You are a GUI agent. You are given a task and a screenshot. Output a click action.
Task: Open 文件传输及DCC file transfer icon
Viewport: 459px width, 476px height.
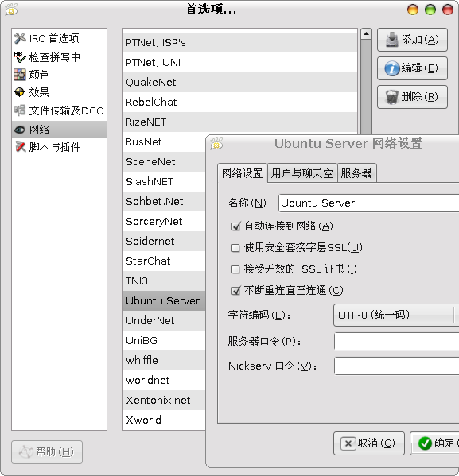(x=20, y=110)
